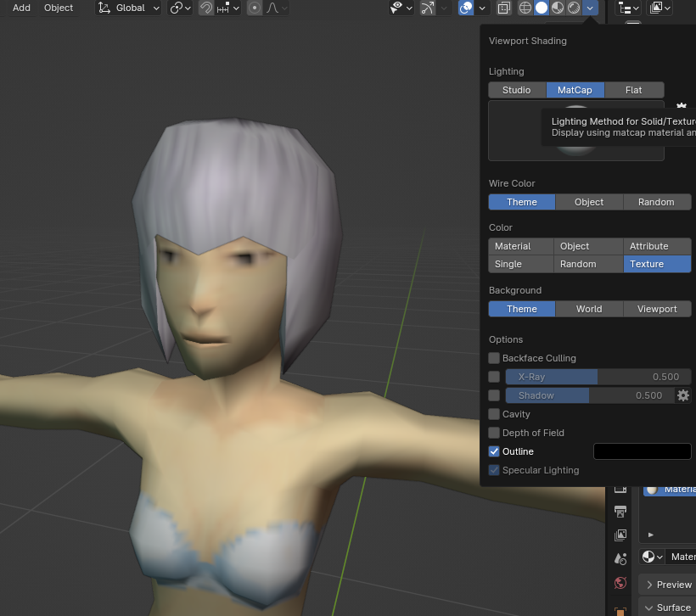The image size is (696, 616).
Task: Set color mode to Random
Action: pos(578,264)
